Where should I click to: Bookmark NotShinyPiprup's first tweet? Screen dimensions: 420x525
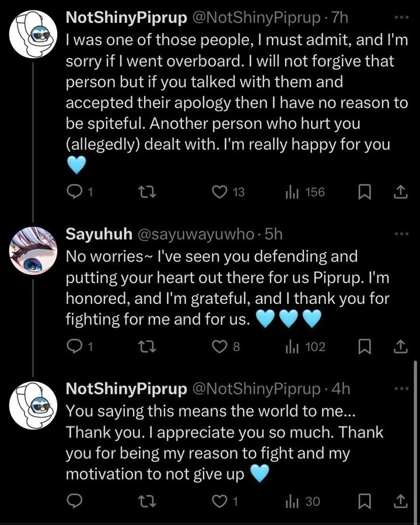[365, 192]
